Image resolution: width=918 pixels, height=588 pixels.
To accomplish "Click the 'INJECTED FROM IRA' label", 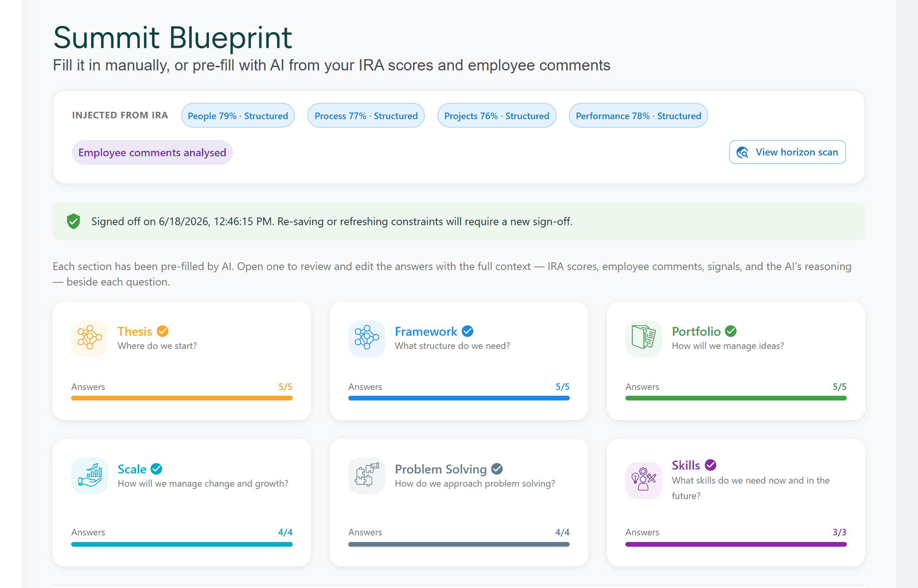I will click(120, 115).
